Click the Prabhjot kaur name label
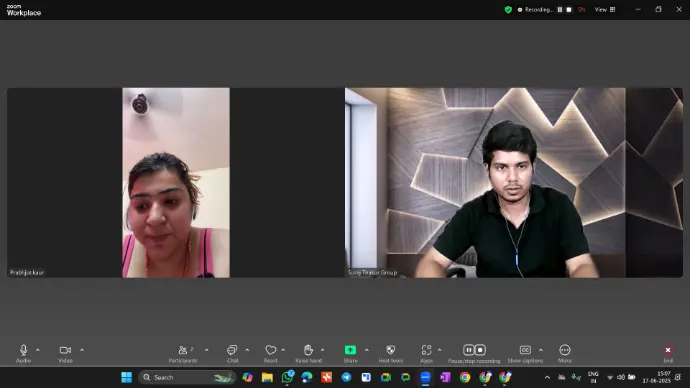Screen dimensions: 690x388 tap(27, 273)
